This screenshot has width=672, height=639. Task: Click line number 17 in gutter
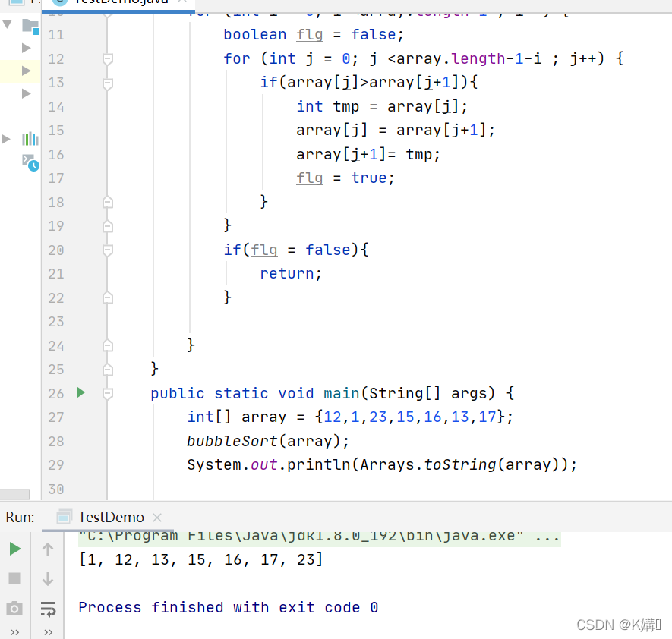(55, 178)
